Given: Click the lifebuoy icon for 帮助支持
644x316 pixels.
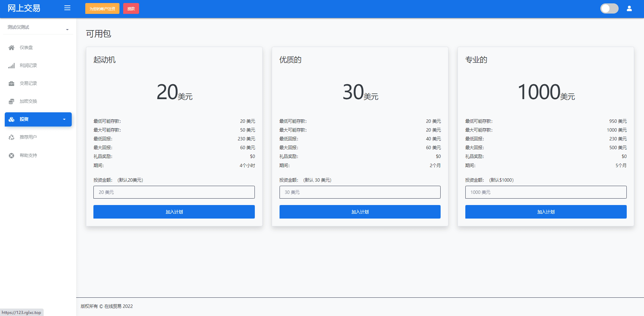Looking at the screenshot, I should pos(12,156).
